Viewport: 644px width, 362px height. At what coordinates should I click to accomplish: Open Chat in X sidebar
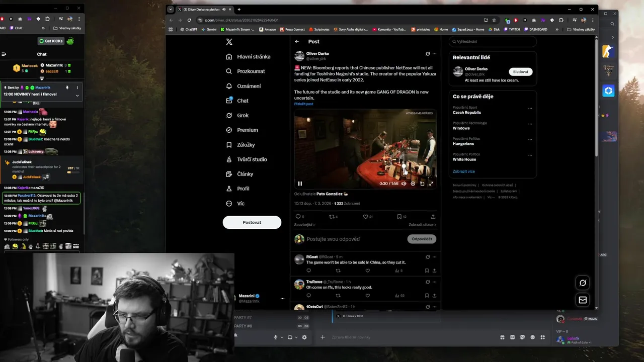(237, 101)
